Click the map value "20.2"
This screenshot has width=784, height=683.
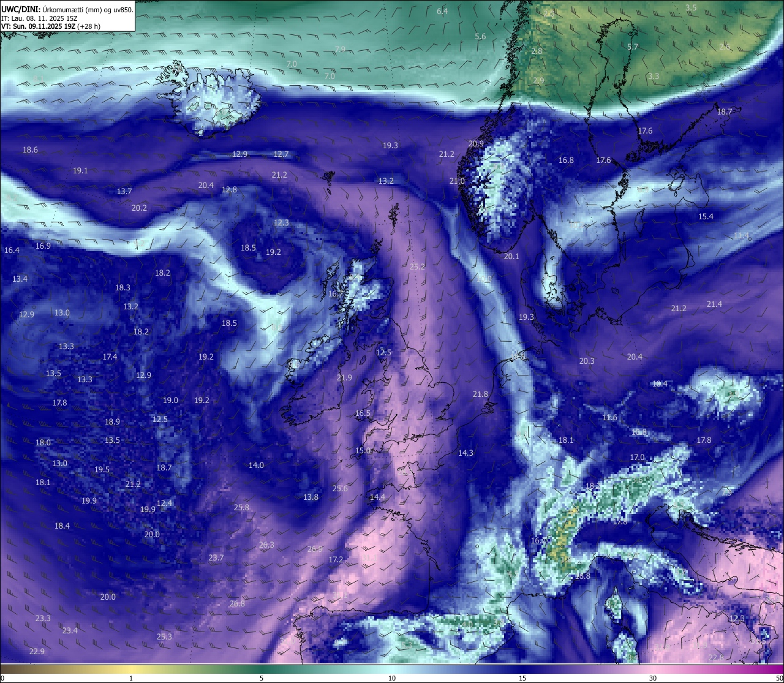tap(139, 208)
